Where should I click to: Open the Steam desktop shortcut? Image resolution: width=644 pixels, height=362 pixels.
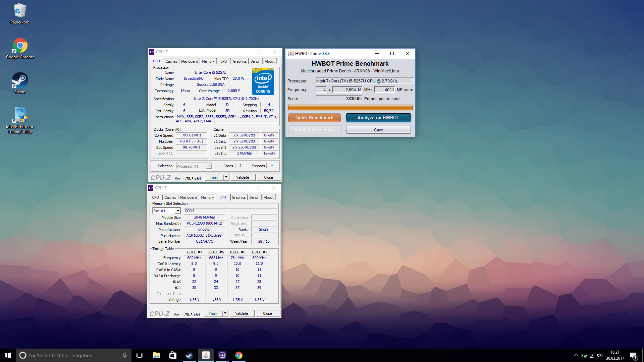20,83
